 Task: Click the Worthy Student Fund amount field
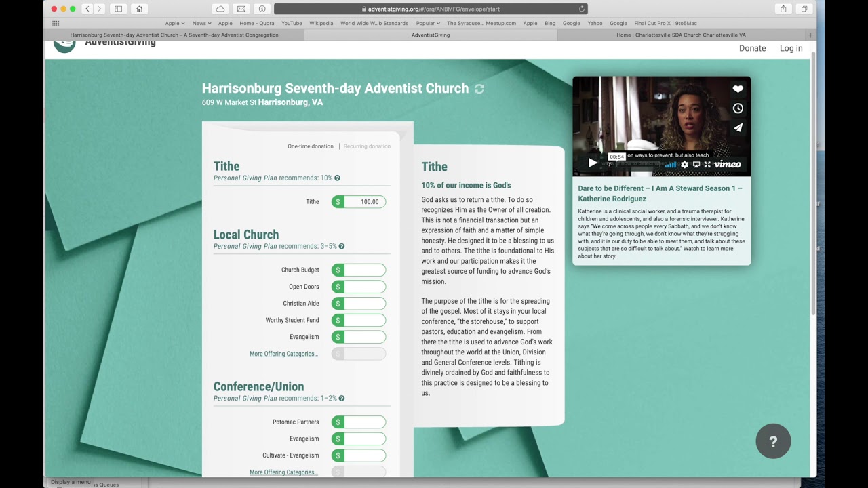[x=359, y=320]
